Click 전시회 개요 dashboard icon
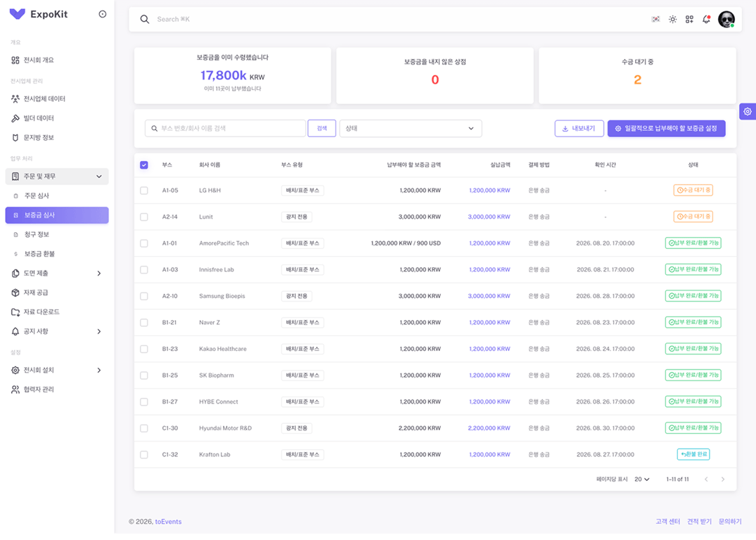 pos(15,60)
